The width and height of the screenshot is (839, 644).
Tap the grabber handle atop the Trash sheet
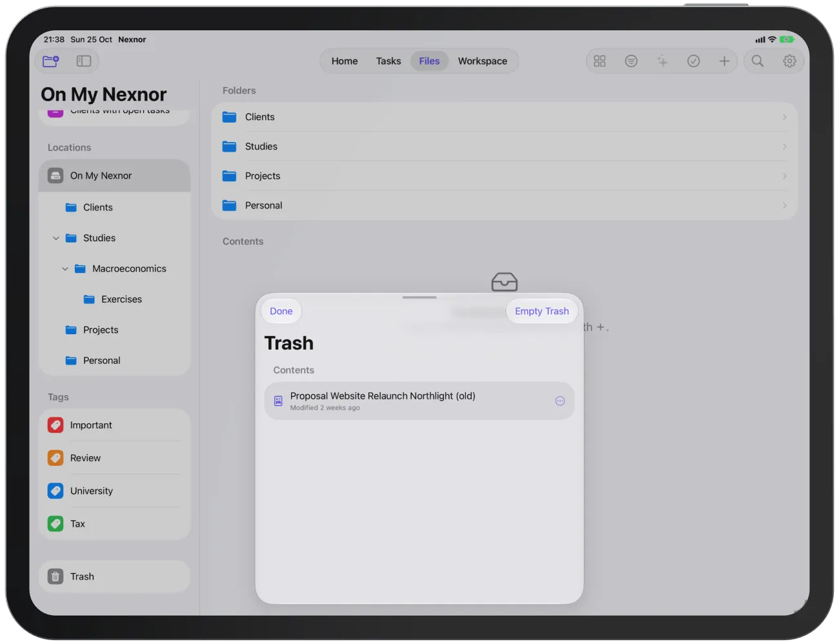(419, 297)
